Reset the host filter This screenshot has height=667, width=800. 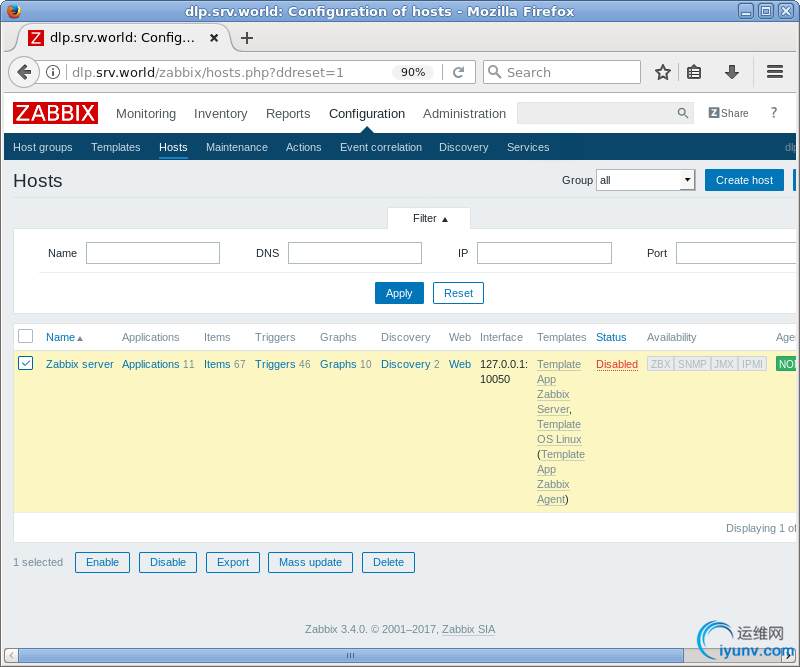point(458,293)
